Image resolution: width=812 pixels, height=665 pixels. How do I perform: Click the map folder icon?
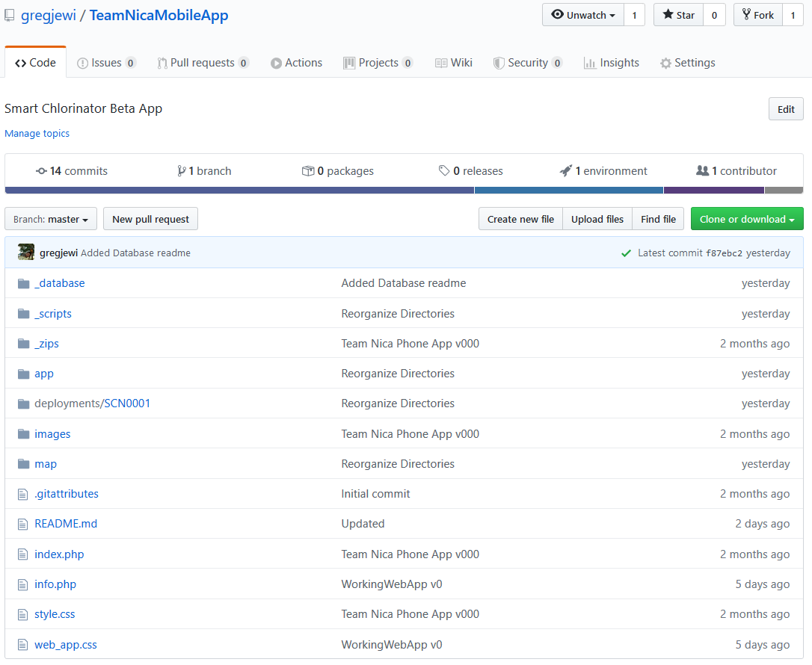pos(23,464)
